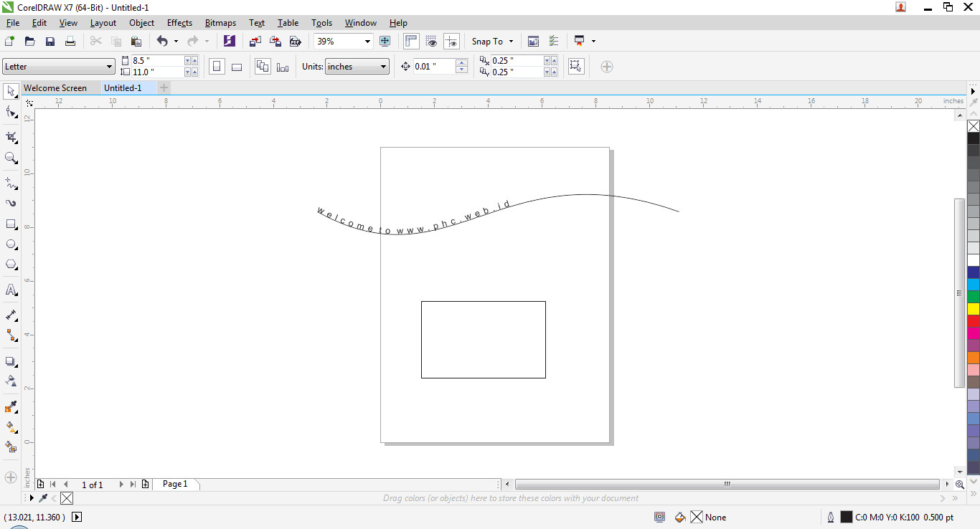Activate the Transparency tool
This screenshot has width=980, height=529.
point(11,381)
